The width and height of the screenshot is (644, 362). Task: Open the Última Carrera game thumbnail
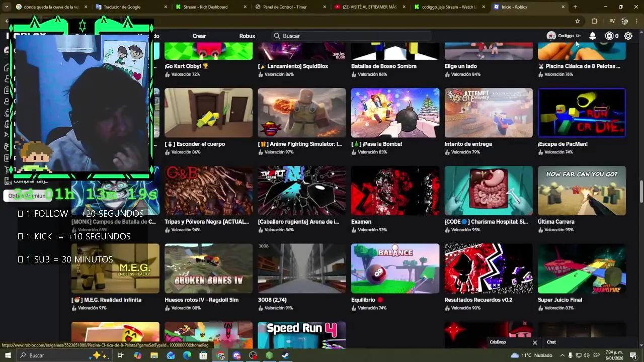(582, 191)
